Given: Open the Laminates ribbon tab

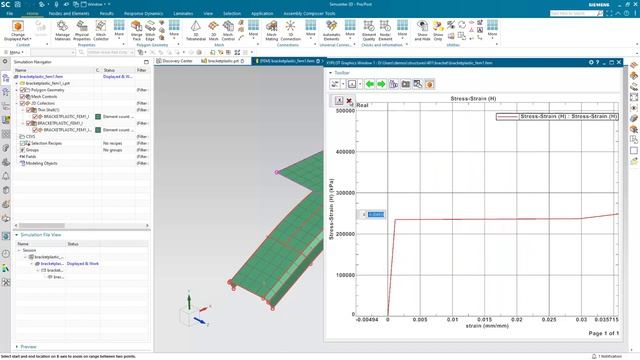Looking at the screenshot, I should coord(183,13).
